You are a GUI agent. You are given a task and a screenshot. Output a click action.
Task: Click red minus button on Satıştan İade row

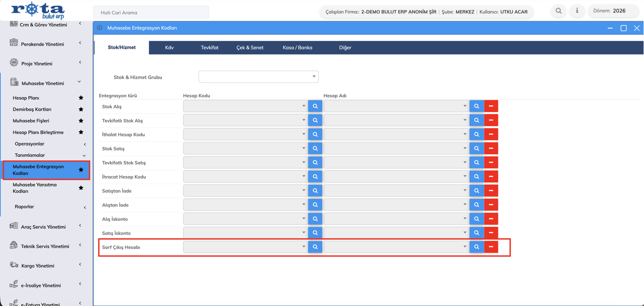pos(491,190)
